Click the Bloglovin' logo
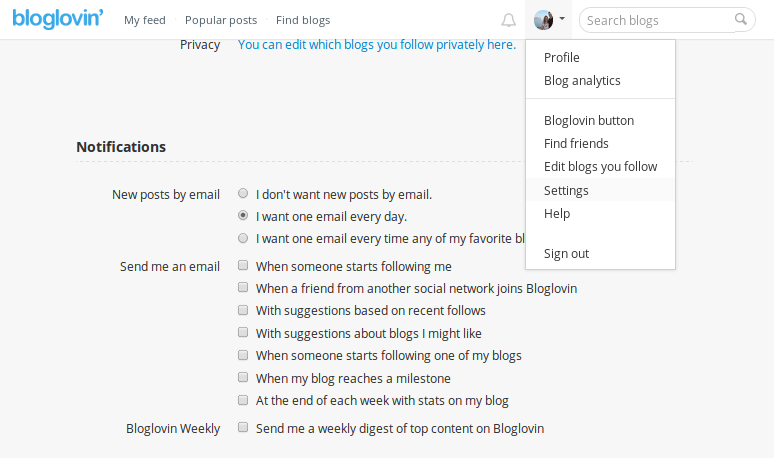The image size is (774, 458). coord(58,19)
